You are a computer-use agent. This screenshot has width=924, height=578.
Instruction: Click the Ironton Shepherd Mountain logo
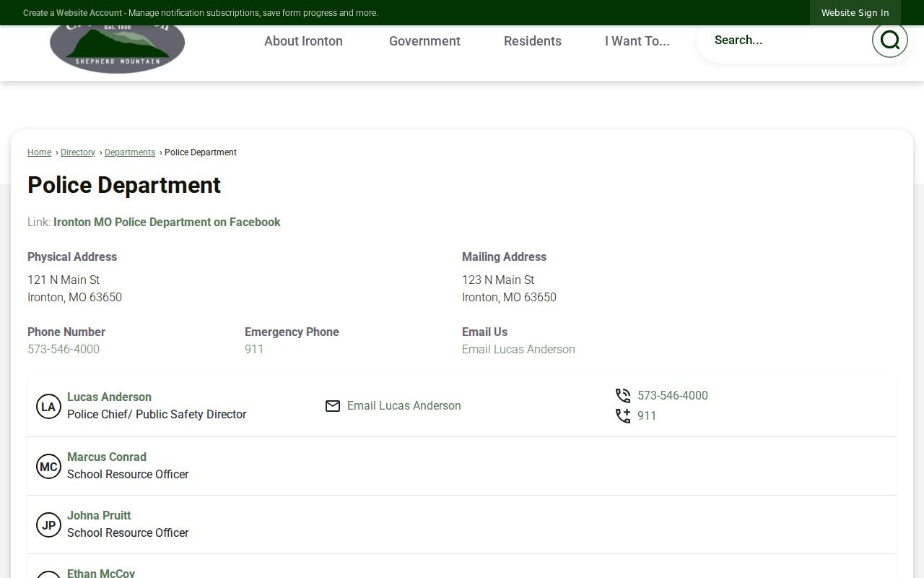click(117, 49)
